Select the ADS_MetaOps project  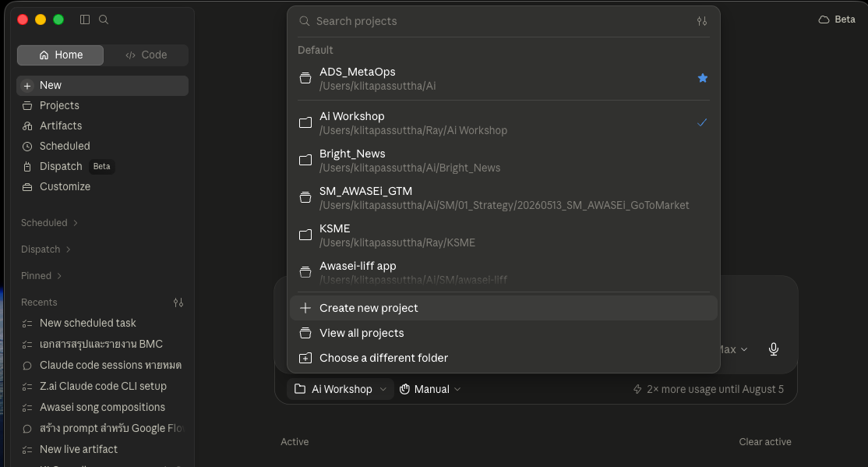(503, 78)
